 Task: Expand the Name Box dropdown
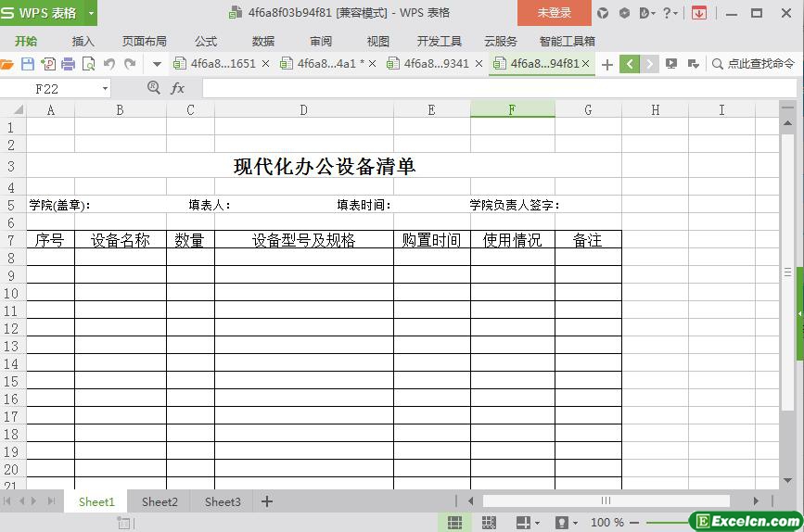[x=105, y=89]
